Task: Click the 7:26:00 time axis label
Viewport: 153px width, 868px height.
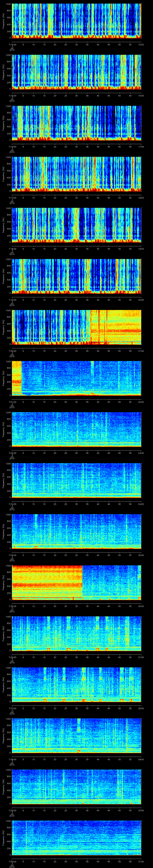Action: 12,657
